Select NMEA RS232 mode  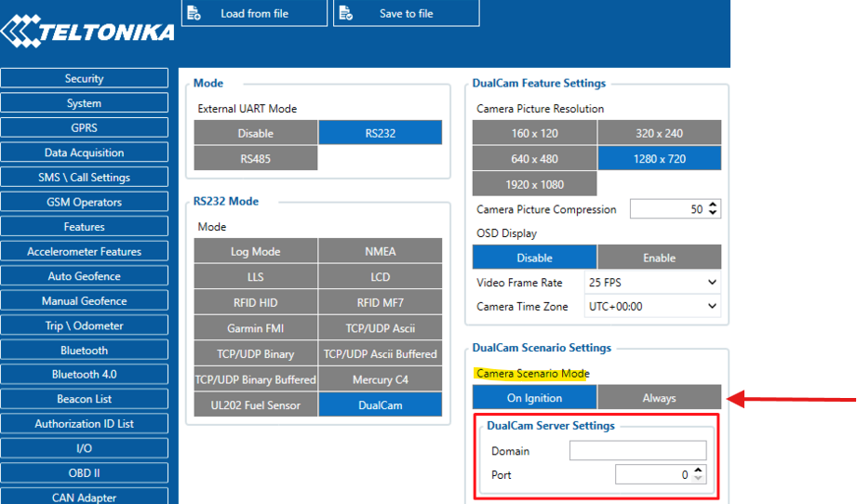pyautogui.click(x=381, y=251)
